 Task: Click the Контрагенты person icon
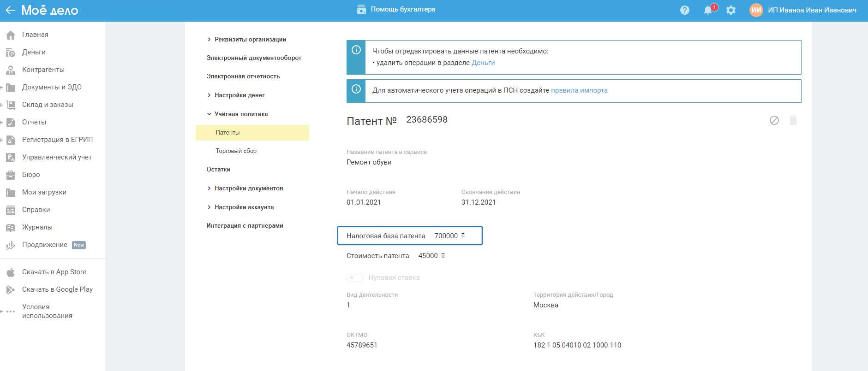(x=11, y=70)
